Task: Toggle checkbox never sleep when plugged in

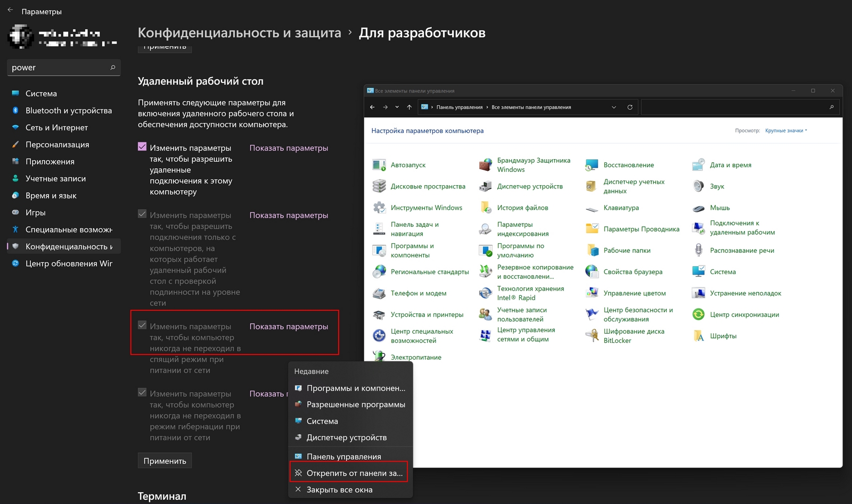Action: point(142,325)
